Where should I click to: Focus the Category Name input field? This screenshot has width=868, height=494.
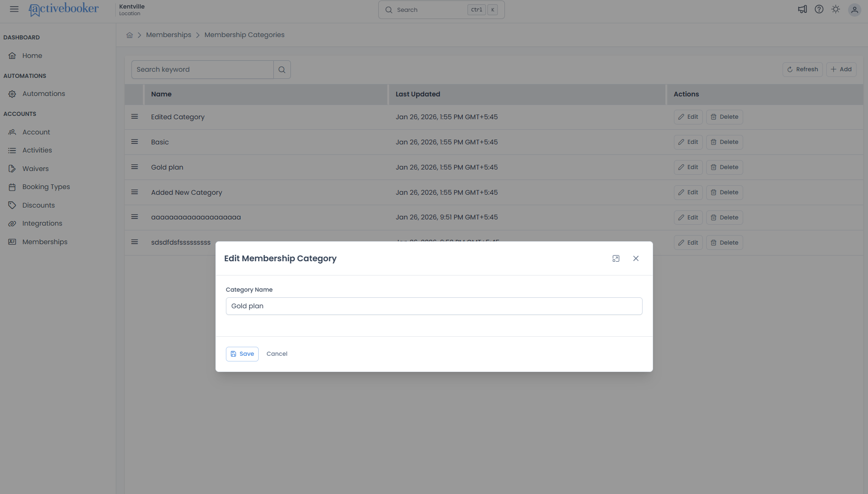(x=434, y=306)
